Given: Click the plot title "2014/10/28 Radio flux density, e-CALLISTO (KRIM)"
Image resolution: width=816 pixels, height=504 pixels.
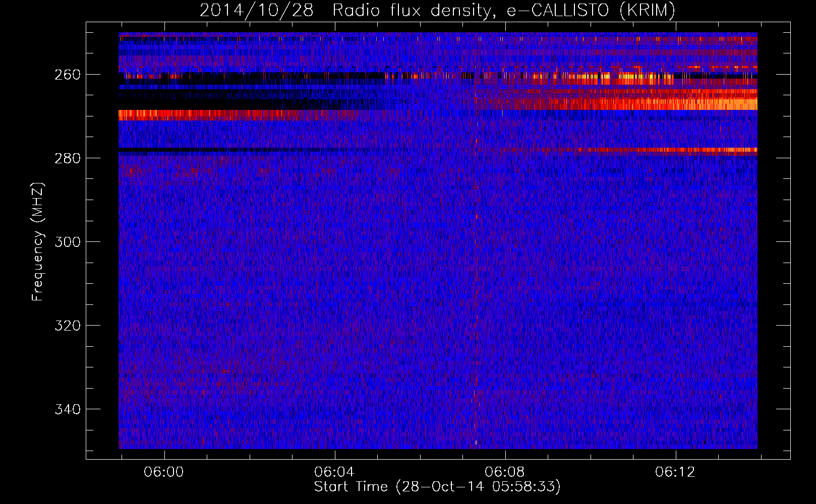Looking at the screenshot, I should tap(437, 11).
